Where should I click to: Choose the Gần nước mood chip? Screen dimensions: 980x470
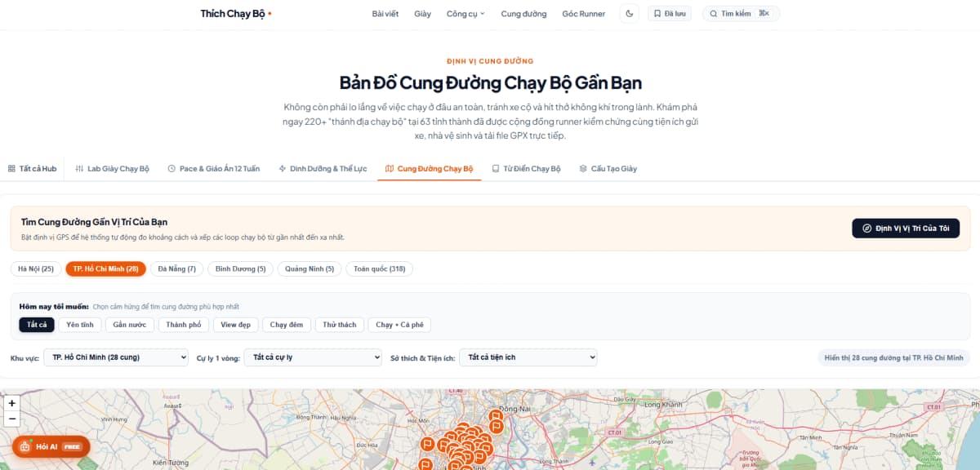[x=130, y=325]
